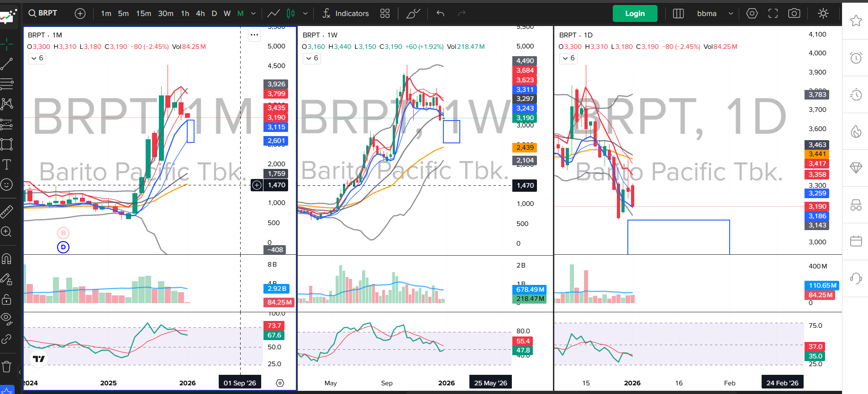Open the diamond icon panel in right sidebar
Screen dimensions: 868x394
point(856,168)
